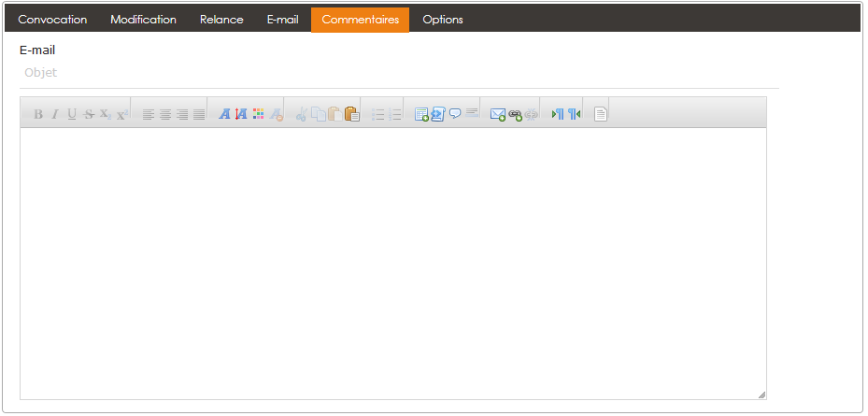Align text left
The height and width of the screenshot is (416, 868).
149,114
